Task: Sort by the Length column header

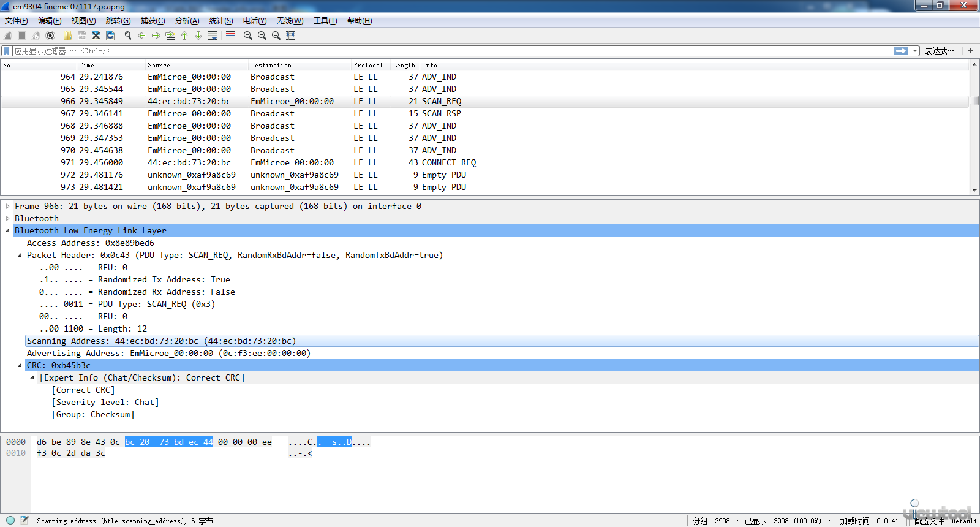Action: click(404, 65)
